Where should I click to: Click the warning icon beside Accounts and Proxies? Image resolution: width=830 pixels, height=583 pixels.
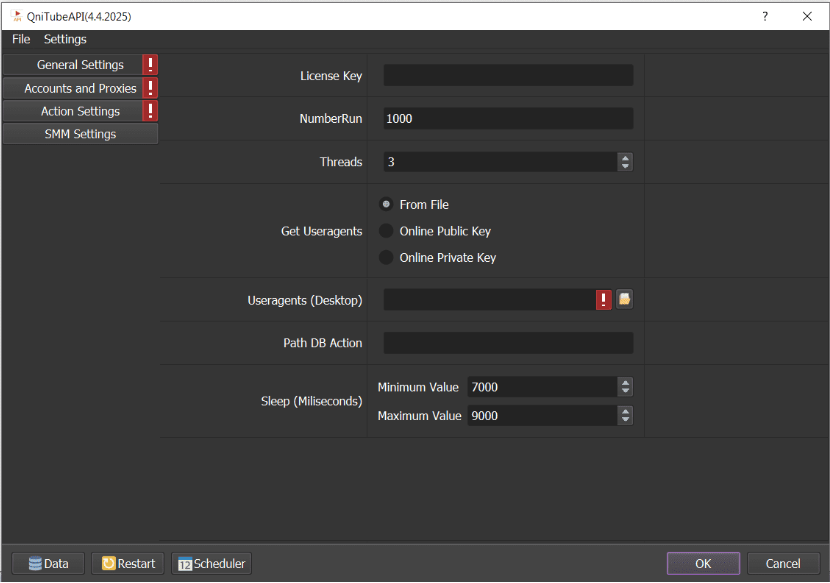pos(150,88)
